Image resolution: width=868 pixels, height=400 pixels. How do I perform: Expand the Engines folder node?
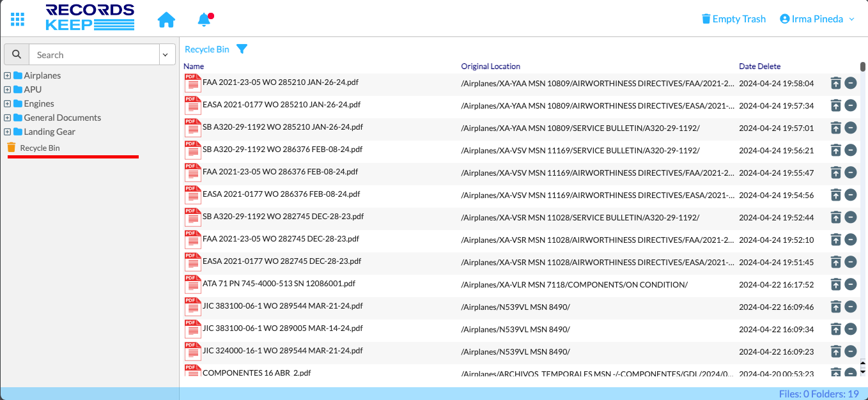[x=8, y=104]
